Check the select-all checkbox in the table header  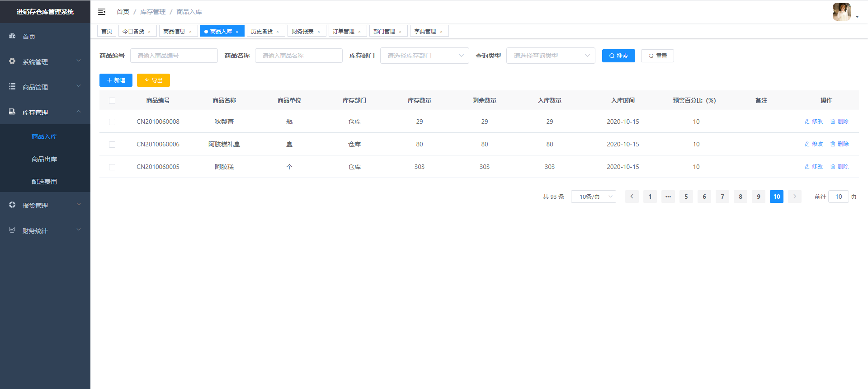pos(112,101)
